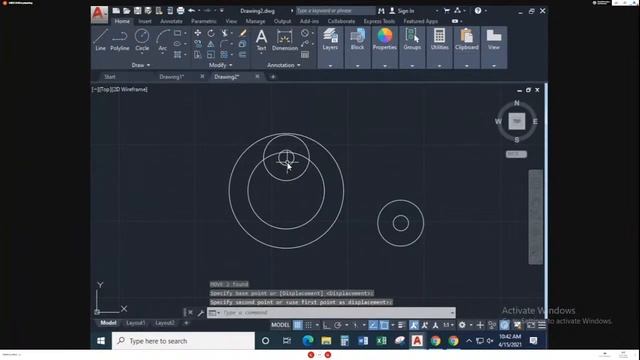Click the Explode tool icon

[242, 44]
